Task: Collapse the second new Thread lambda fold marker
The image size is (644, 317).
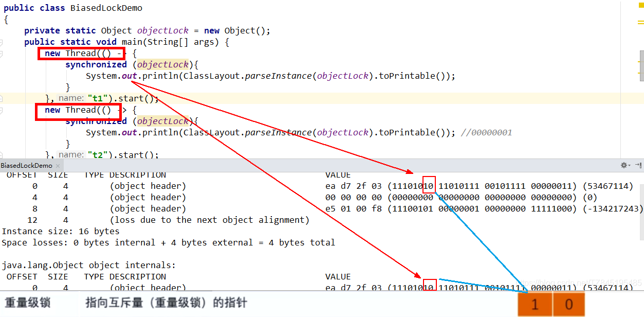Action: (x=2, y=110)
